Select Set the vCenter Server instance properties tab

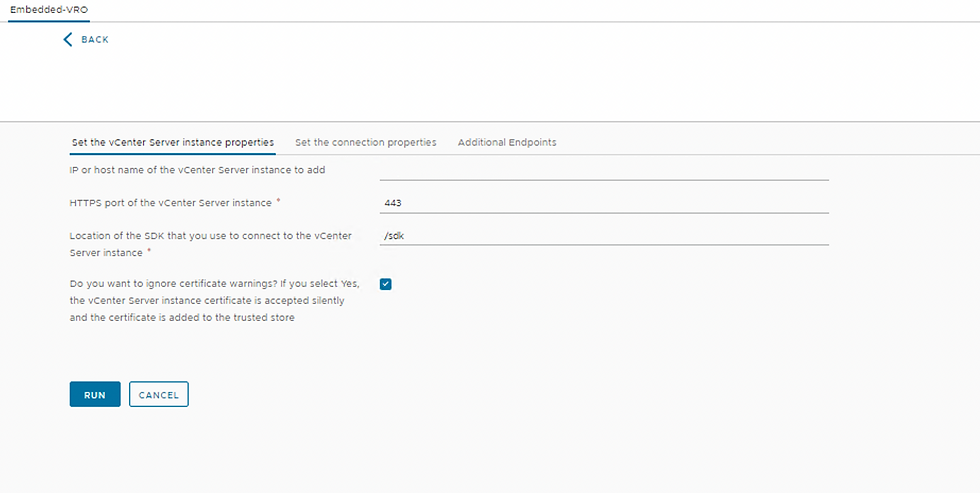coord(172,142)
